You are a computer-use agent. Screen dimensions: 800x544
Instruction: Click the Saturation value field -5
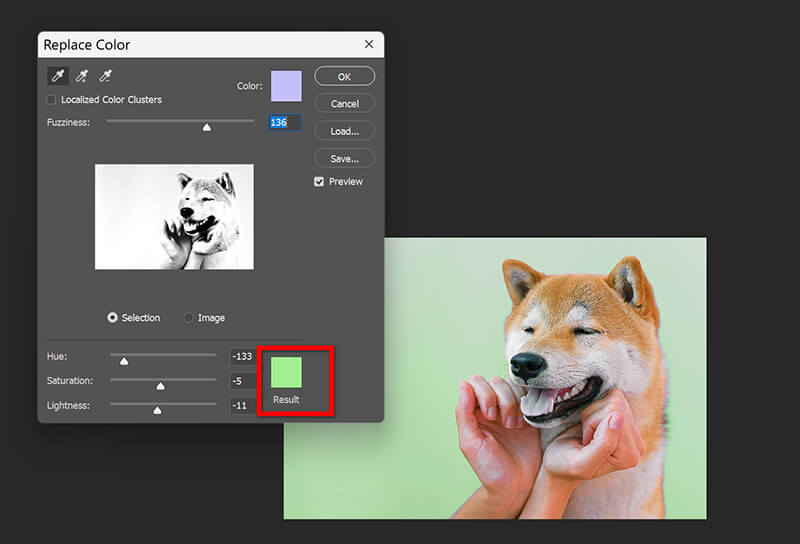(243, 381)
